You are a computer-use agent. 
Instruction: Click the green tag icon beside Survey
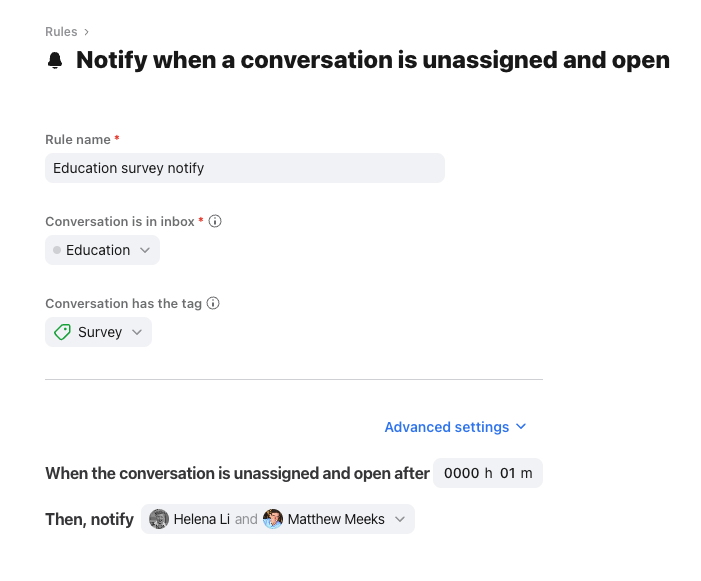pos(62,332)
